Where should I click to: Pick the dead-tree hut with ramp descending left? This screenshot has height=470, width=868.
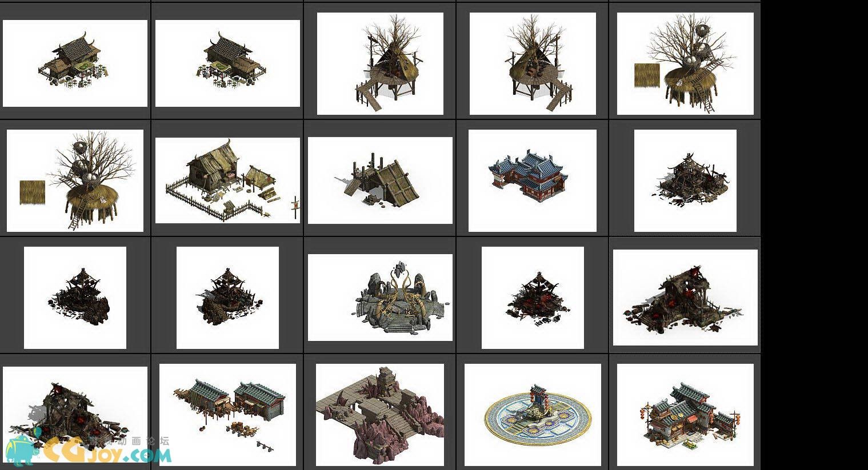pyautogui.click(x=380, y=64)
